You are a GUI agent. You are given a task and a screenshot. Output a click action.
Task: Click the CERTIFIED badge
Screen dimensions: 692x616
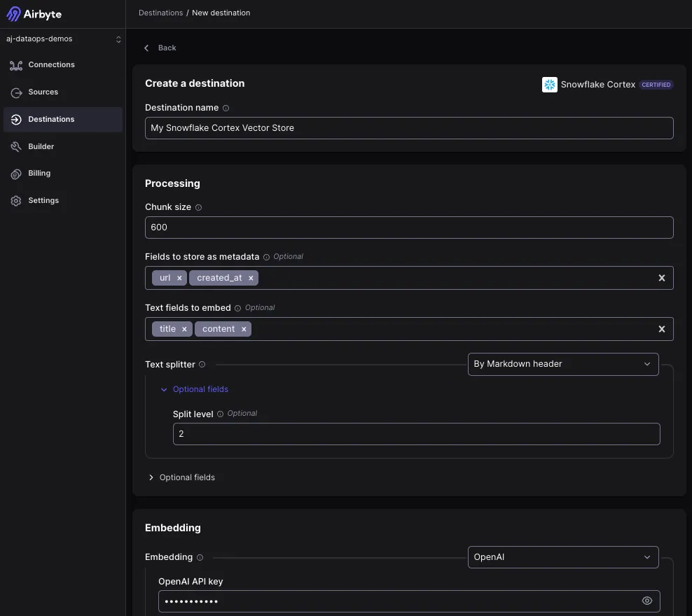point(656,85)
